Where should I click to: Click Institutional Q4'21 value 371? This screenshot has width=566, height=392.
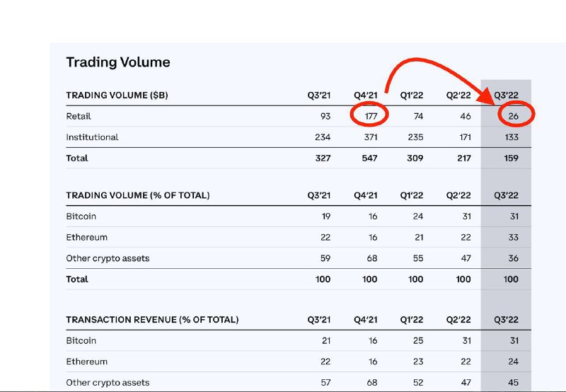(371, 137)
